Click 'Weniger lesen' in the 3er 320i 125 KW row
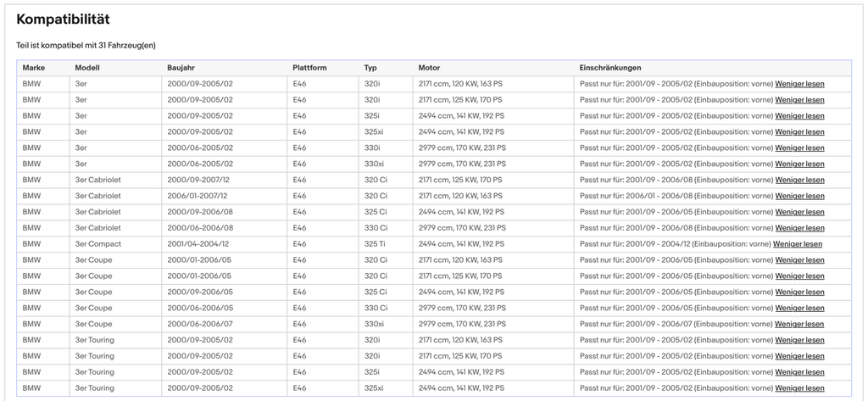The image size is (868, 401). click(799, 100)
